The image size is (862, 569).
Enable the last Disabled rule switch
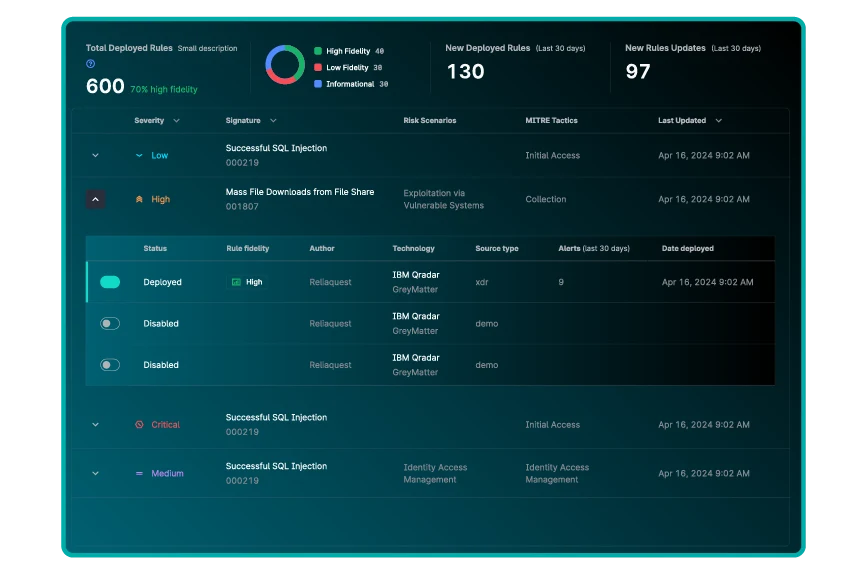click(110, 364)
